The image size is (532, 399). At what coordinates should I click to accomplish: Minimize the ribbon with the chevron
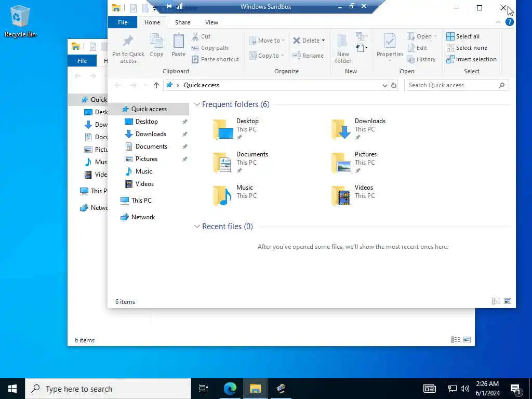pyautogui.click(x=498, y=22)
